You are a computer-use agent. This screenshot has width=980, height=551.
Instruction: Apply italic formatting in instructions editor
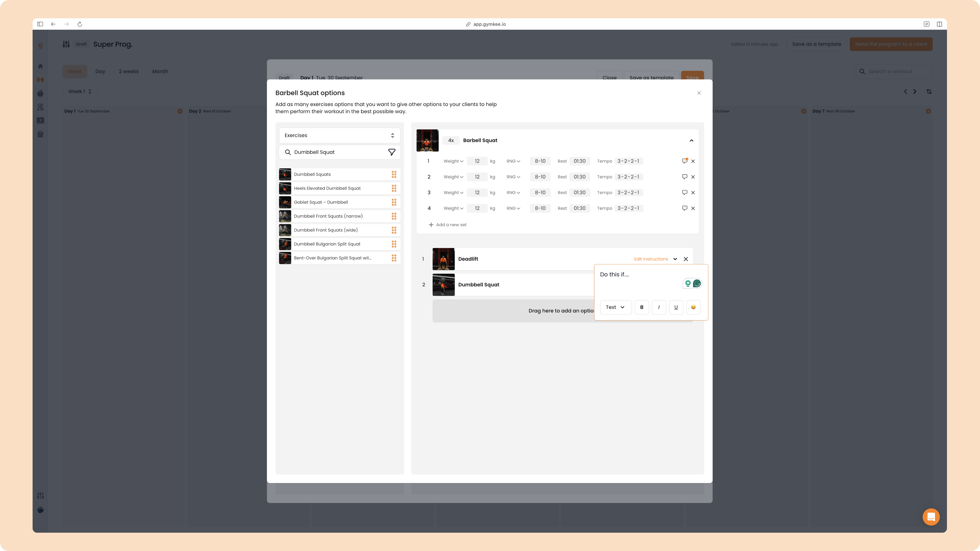pyautogui.click(x=659, y=307)
